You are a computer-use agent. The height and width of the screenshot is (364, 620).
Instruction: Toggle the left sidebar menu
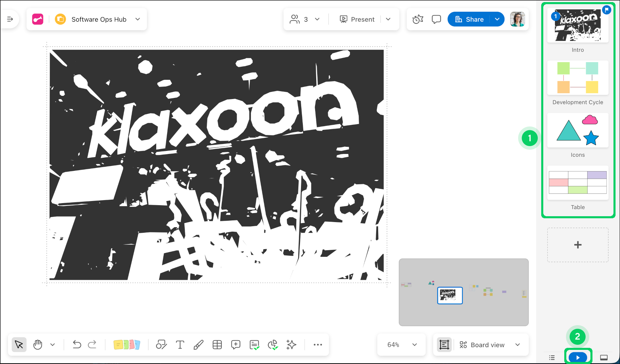click(x=10, y=19)
